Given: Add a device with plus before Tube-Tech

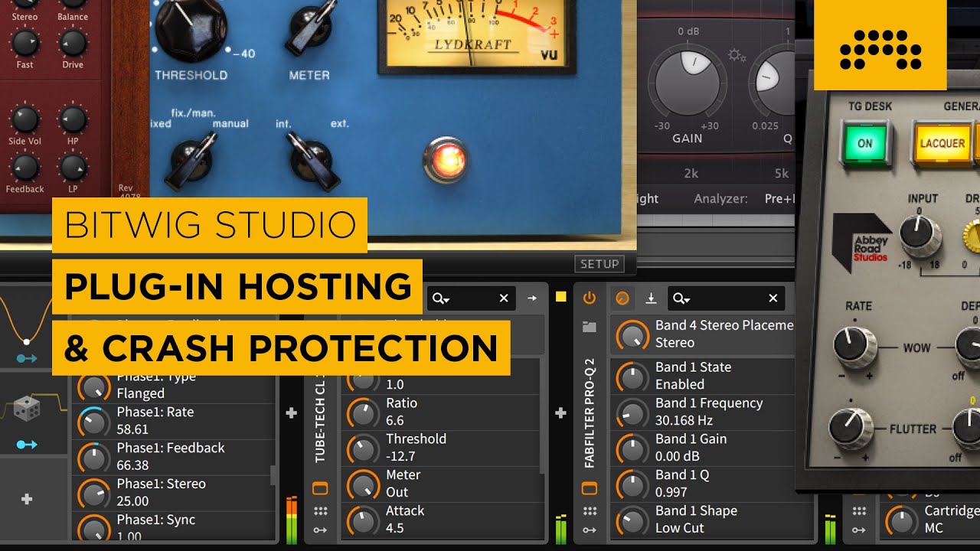Looking at the screenshot, I should point(291,413).
